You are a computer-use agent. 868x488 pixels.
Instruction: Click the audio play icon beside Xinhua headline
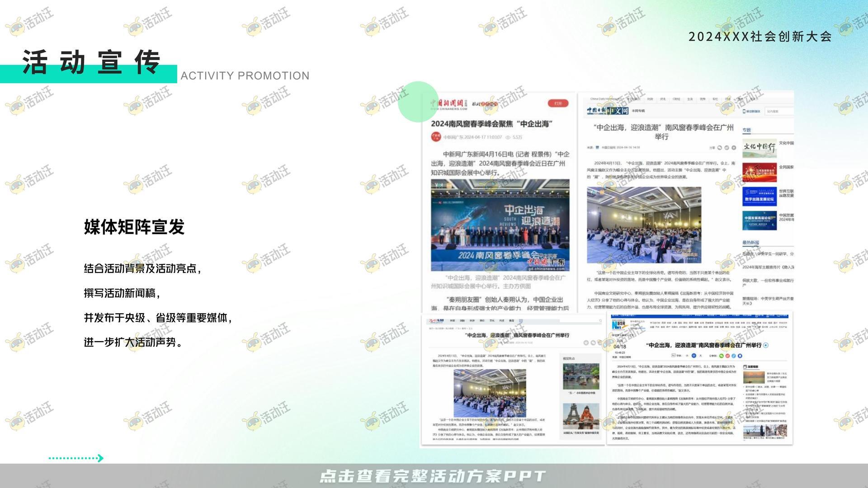766,345
